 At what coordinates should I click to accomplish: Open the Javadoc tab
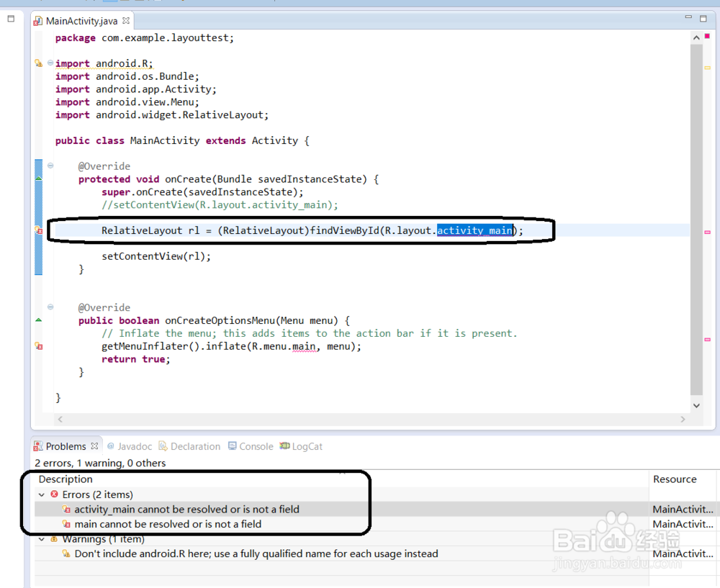point(130,446)
